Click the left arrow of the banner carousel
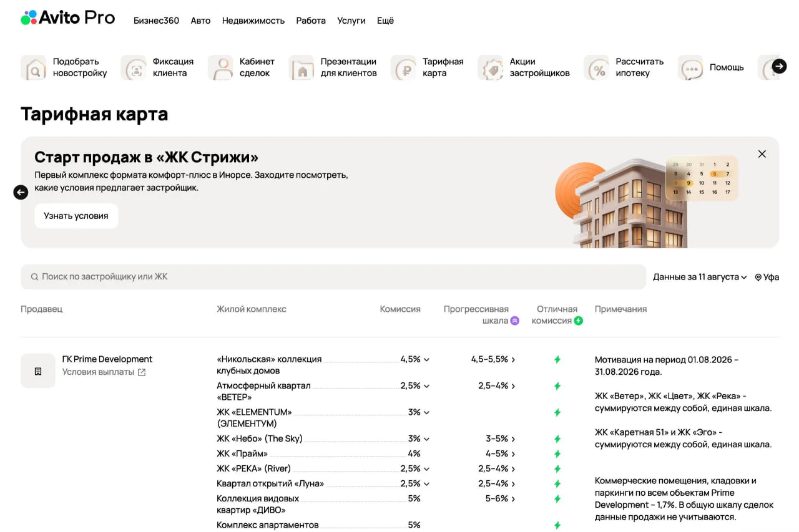 [x=21, y=192]
